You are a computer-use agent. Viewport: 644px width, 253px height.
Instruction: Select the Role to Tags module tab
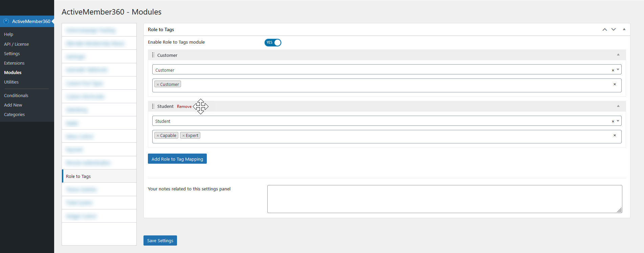pos(99,176)
